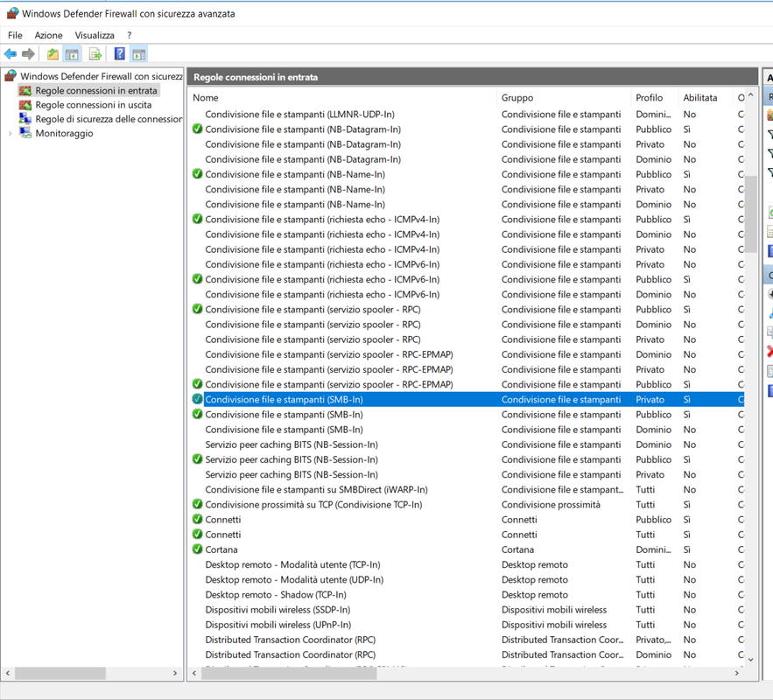Click the Monitoraggio monitor icon

tap(25, 133)
